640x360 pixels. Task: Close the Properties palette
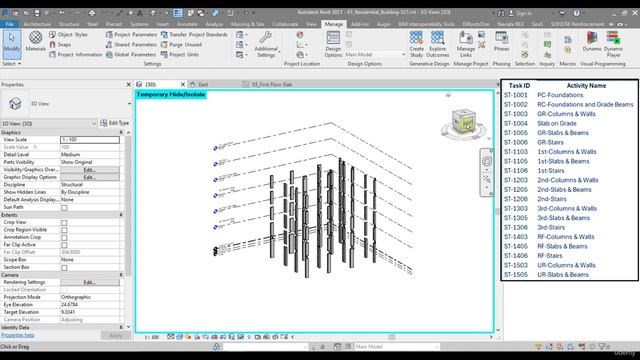click(128, 84)
